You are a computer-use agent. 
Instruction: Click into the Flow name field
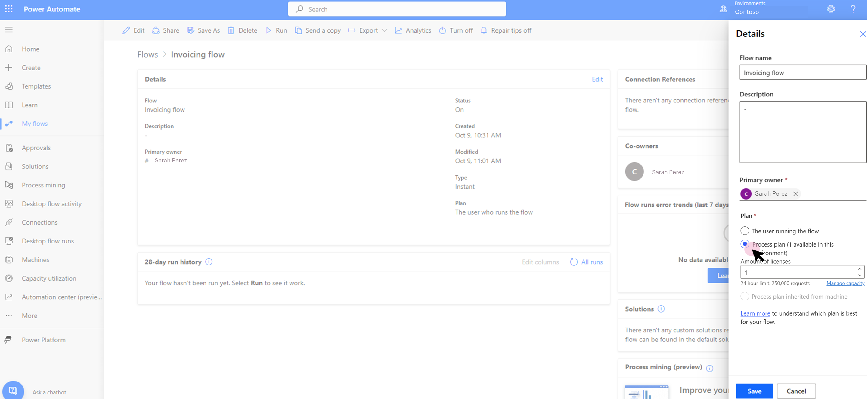[802, 73]
